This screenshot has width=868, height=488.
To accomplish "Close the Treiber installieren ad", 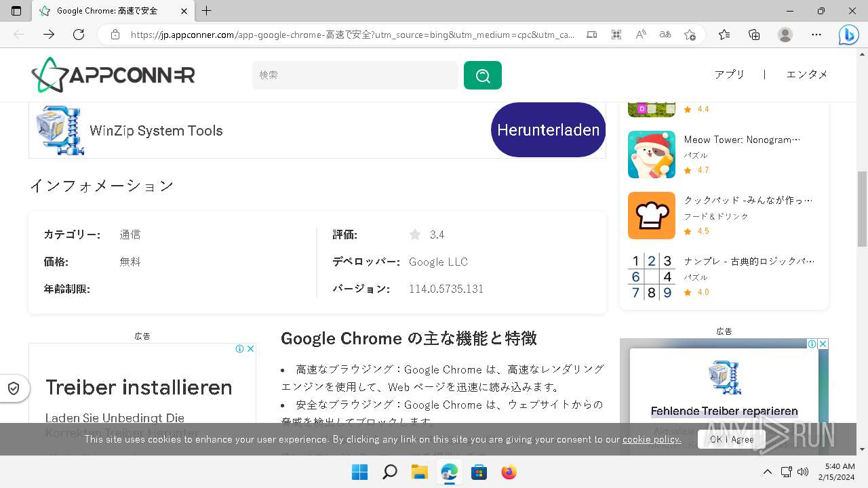I will click(x=250, y=349).
